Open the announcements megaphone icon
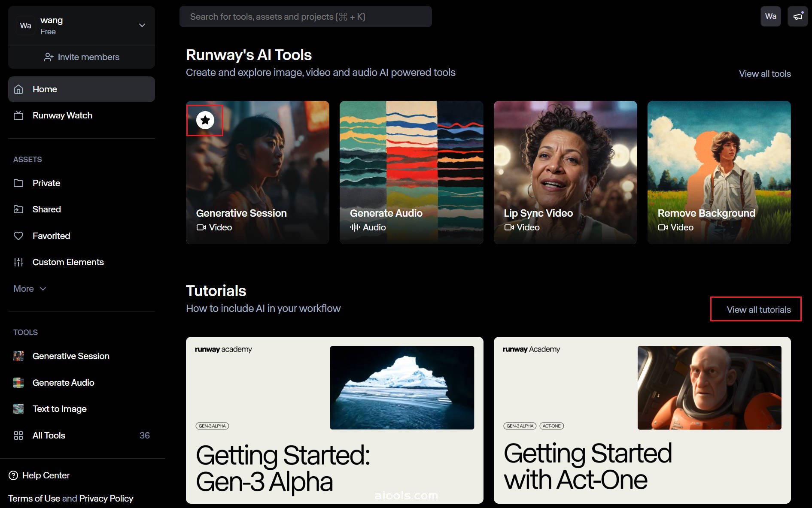The image size is (812, 508). pyautogui.click(x=798, y=16)
